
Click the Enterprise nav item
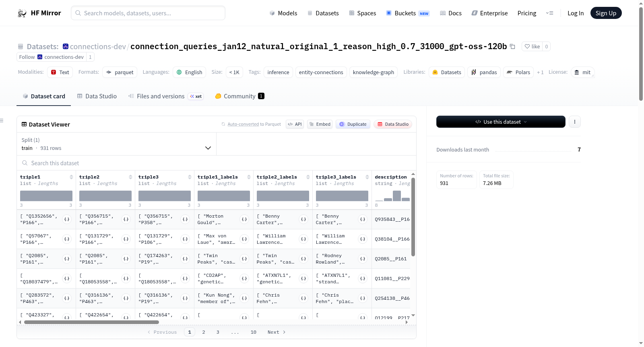tap(489, 13)
